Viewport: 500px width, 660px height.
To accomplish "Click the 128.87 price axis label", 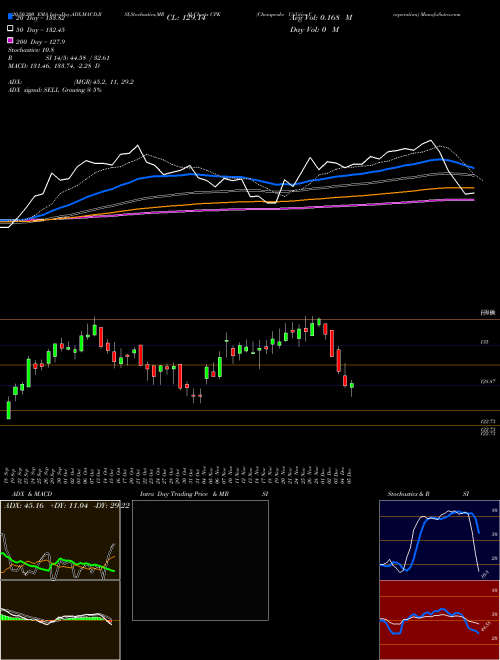I will pos(487,381).
